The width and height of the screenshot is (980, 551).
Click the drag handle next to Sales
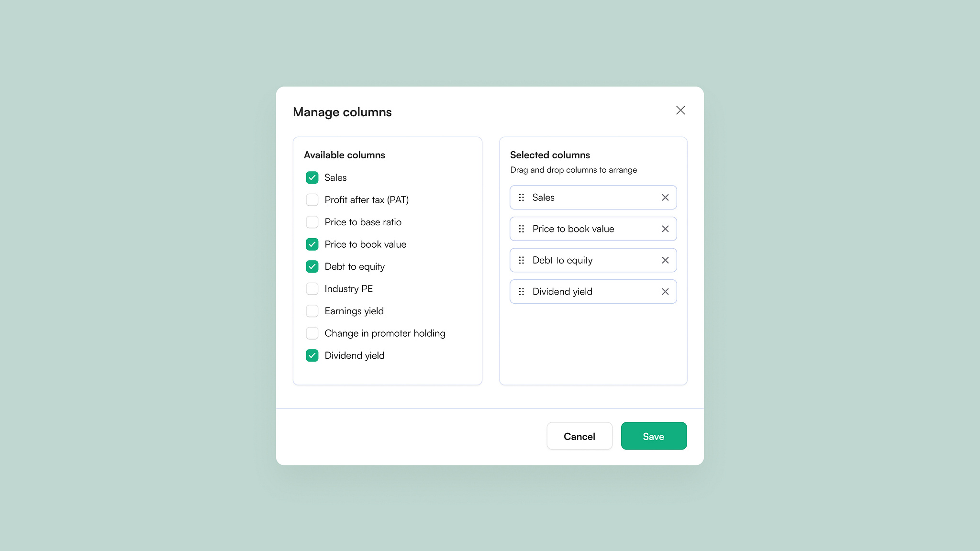click(522, 197)
